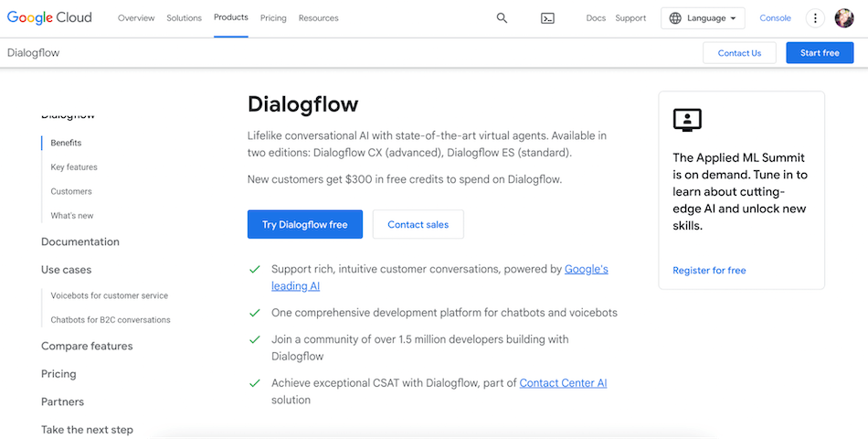Click the globe icon in Language selector
Viewport: 868px width, 439px height.
pyautogui.click(x=675, y=18)
